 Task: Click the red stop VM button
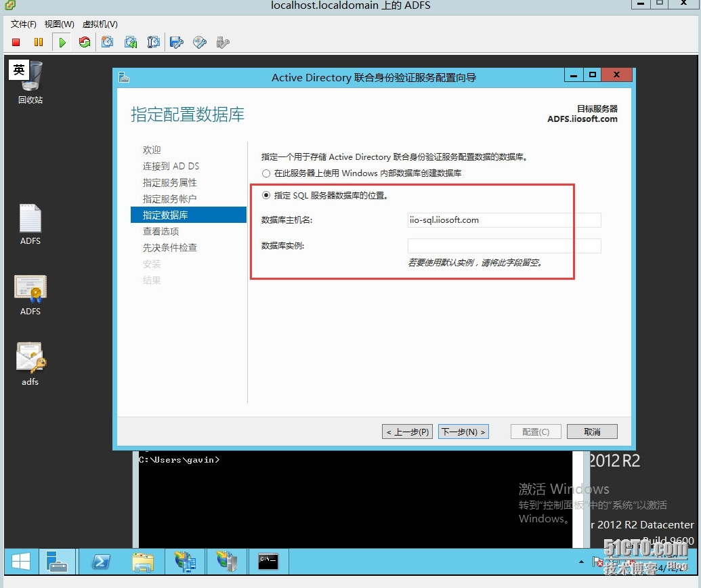16,43
